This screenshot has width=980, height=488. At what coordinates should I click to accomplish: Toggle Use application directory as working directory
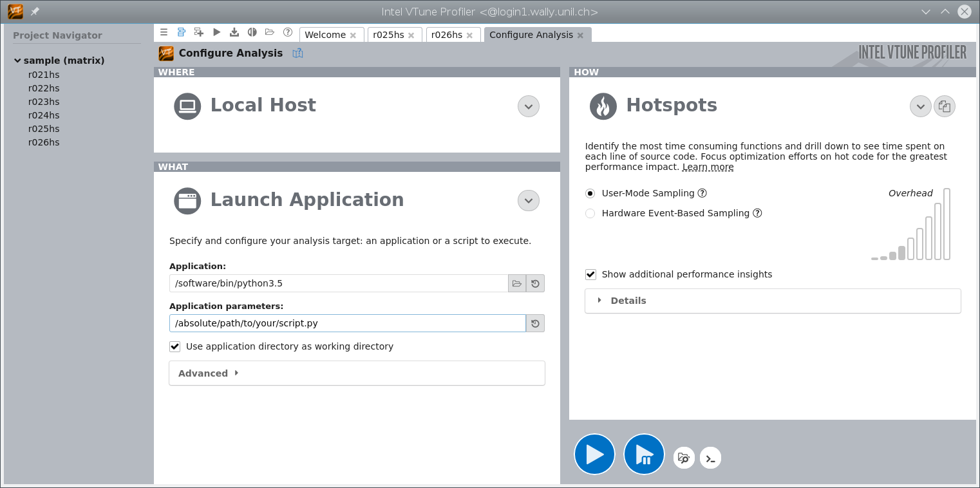point(174,346)
